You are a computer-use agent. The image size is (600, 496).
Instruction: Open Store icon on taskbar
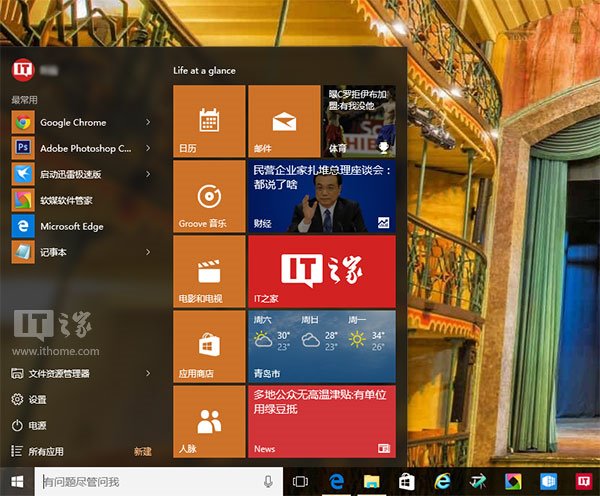(x=406, y=481)
